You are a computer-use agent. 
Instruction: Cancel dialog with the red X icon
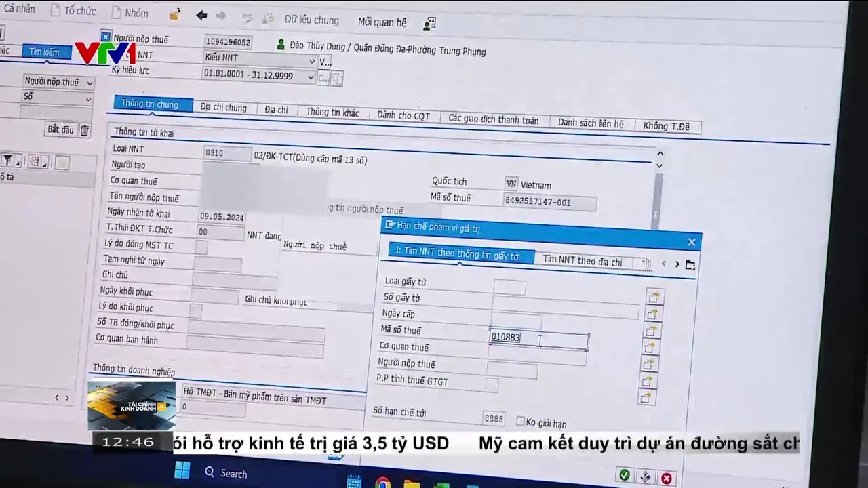click(667, 479)
